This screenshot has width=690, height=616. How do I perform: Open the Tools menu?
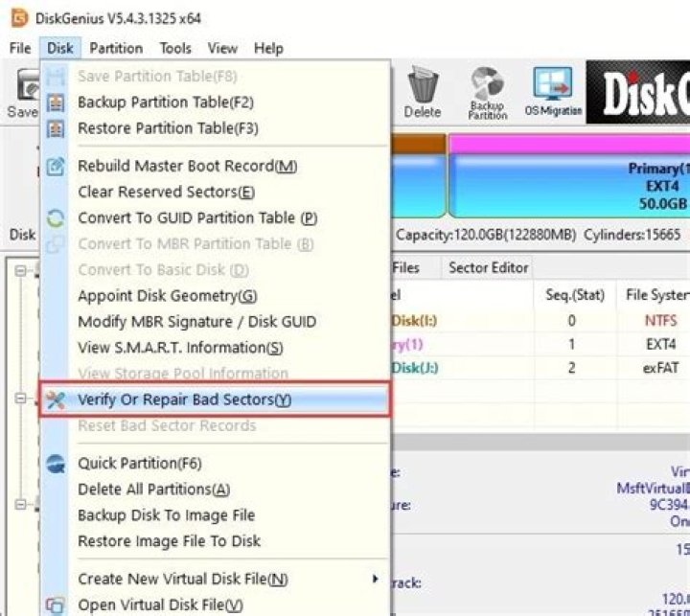(x=175, y=48)
